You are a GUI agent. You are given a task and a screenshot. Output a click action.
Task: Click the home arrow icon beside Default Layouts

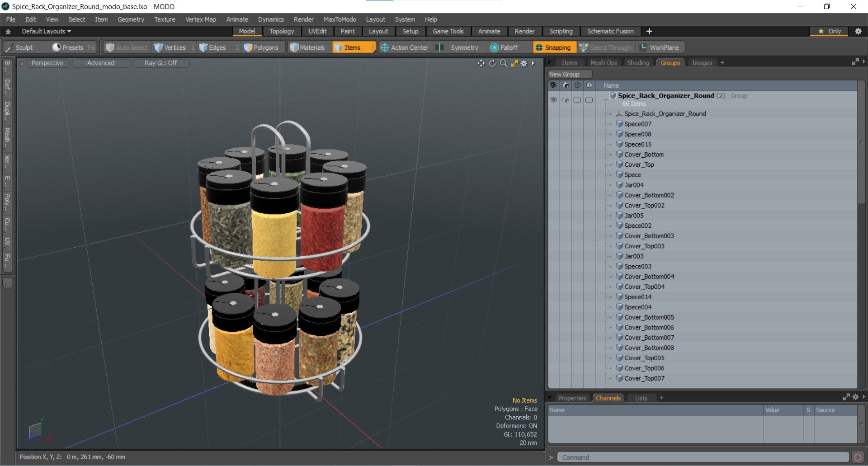coord(8,31)
